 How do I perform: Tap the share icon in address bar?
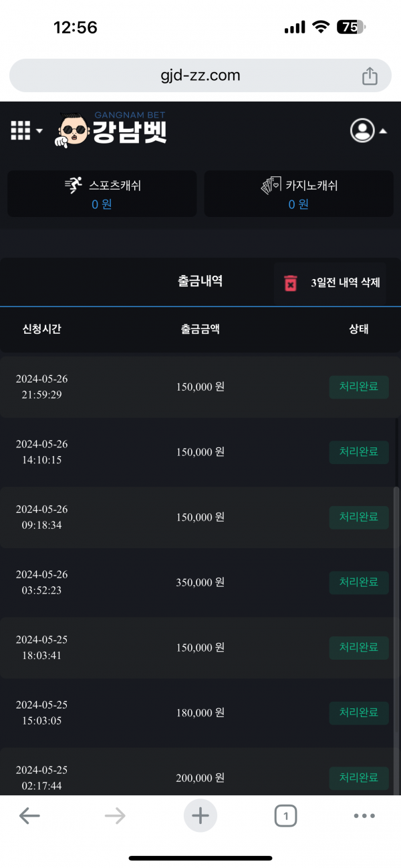pos(370,76)
